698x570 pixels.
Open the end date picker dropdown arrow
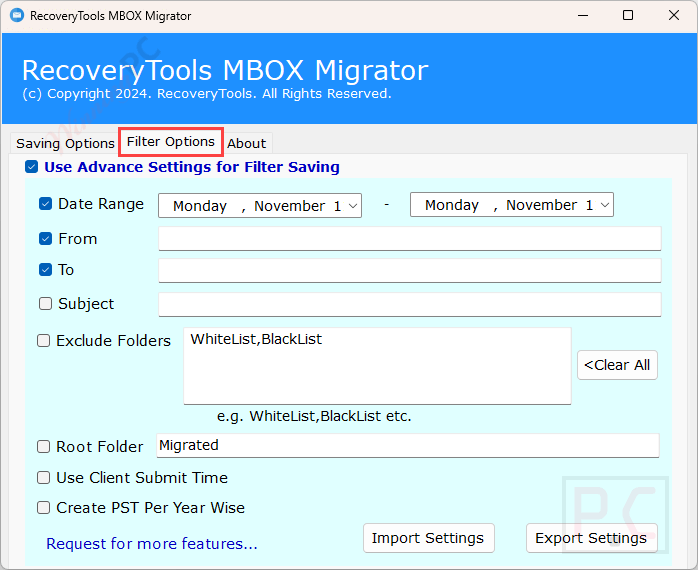point(605,205)
